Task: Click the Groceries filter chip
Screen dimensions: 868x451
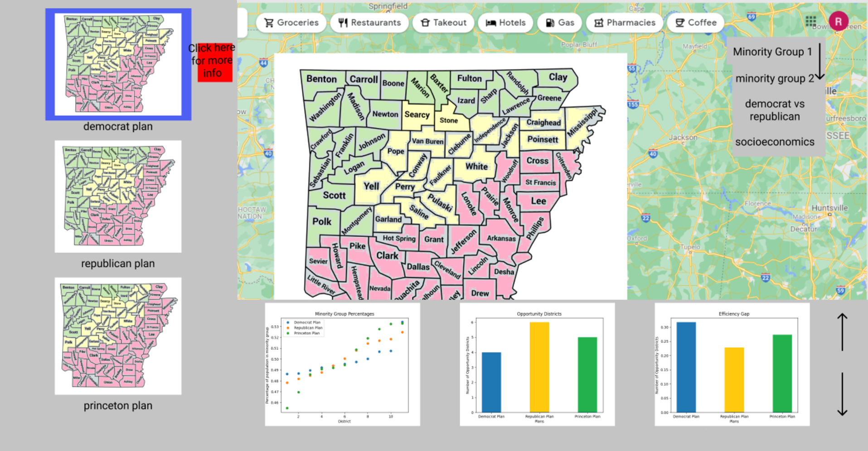Action: tap(291, 23)
